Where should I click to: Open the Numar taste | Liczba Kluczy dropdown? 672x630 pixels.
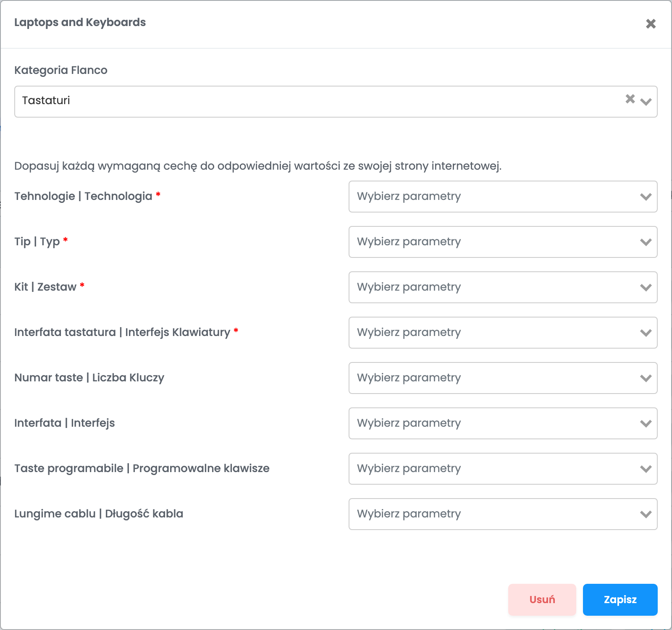pos(503,378)
